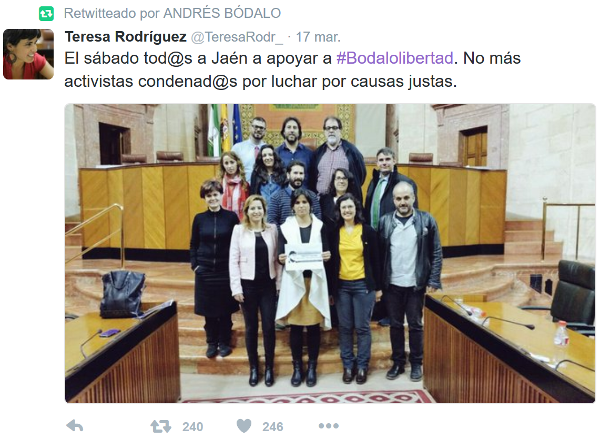Open the 17 mar. timestamp link

318,37
